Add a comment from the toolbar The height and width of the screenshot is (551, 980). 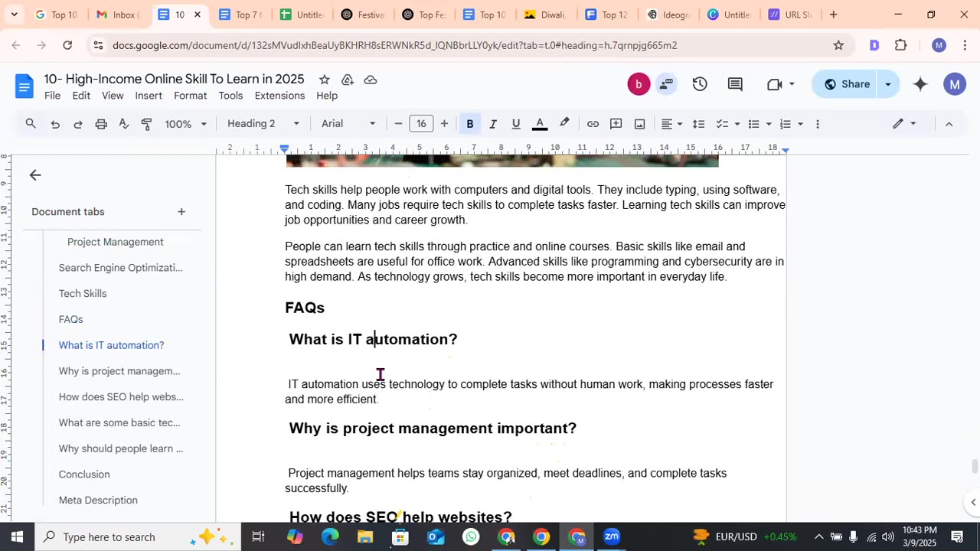point(616,124)
